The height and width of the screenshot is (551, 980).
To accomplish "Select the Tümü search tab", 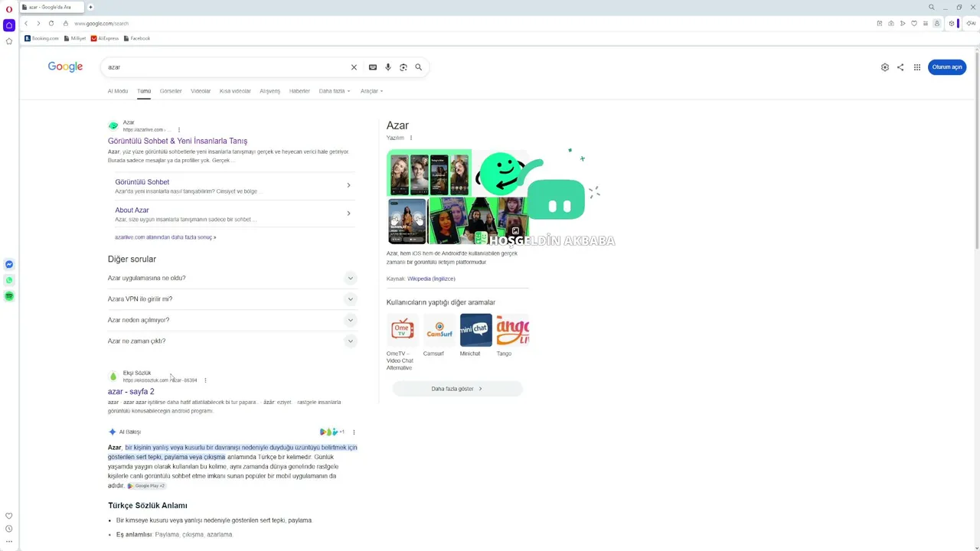I will 144,91.
